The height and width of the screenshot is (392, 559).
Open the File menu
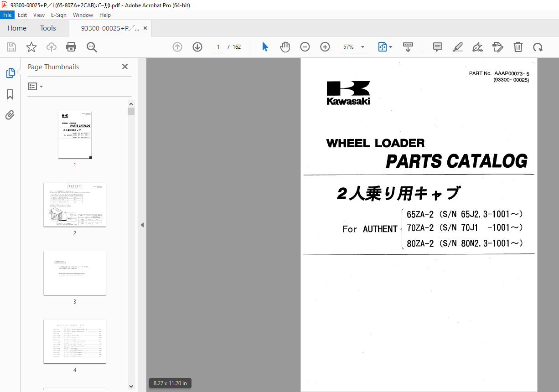7,15
